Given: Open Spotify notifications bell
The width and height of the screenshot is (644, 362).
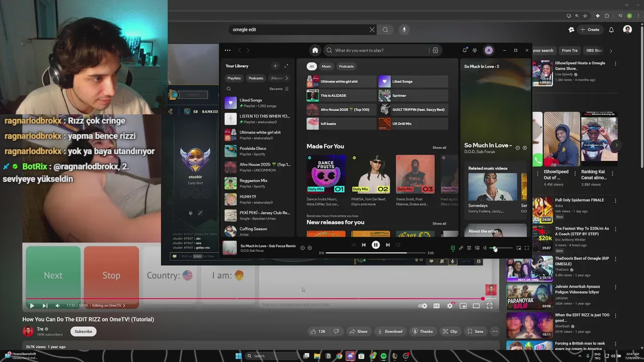Looking at the screenshot, I should click(464, 50).
